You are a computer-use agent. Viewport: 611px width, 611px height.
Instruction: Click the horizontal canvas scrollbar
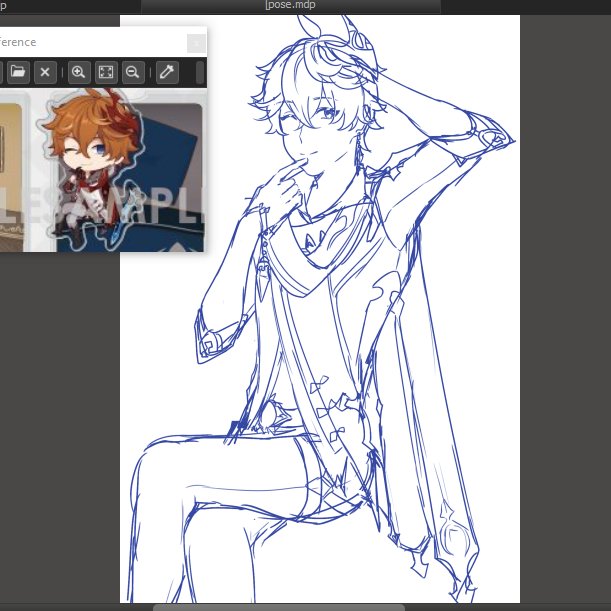[279, 607]
